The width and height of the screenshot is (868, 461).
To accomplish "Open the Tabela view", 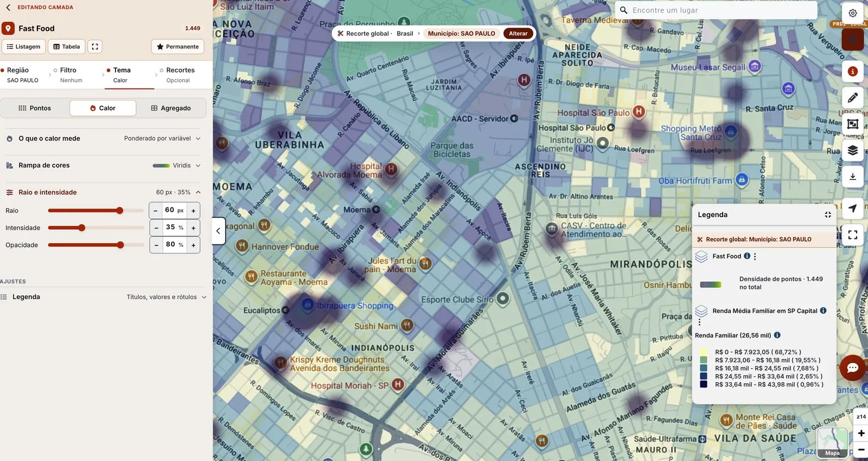I will [67, 47].
